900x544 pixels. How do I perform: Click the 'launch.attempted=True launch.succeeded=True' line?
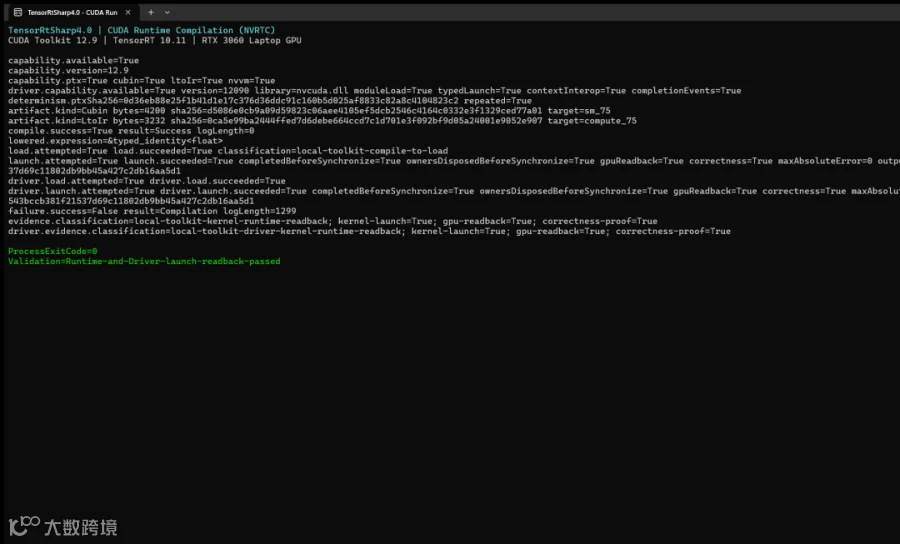454,161
